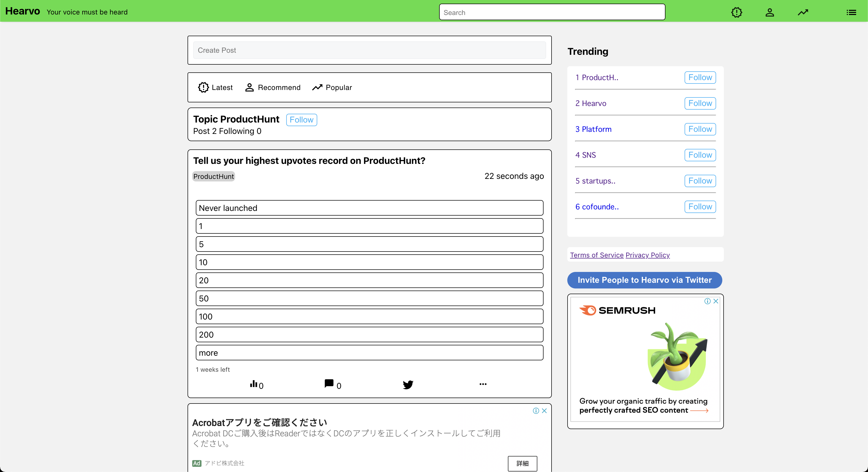
Task: Click the poll votes bar chart icon
Action: tap(254, 384)
